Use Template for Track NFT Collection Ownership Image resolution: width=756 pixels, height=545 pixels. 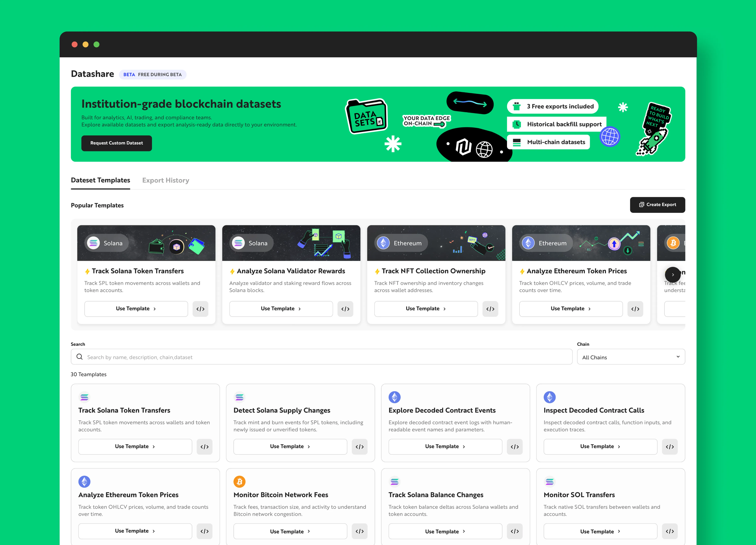pyautogui.click(x=426, y=309)
